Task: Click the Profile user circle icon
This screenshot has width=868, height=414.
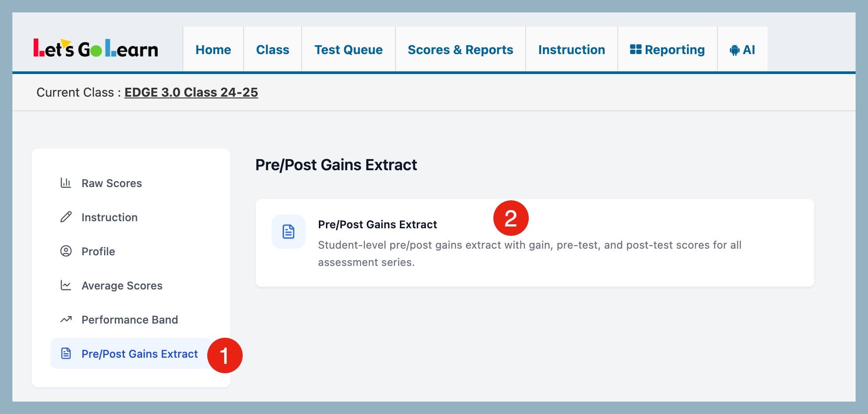Action: pyautogui.click(x=66, y=251)
